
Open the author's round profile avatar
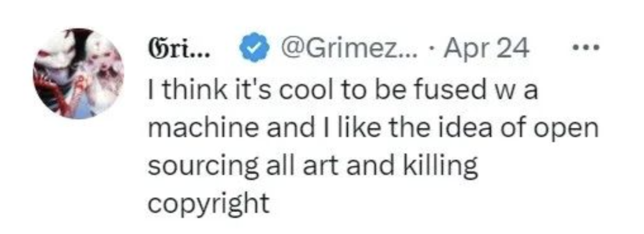(x=79, y=74)
